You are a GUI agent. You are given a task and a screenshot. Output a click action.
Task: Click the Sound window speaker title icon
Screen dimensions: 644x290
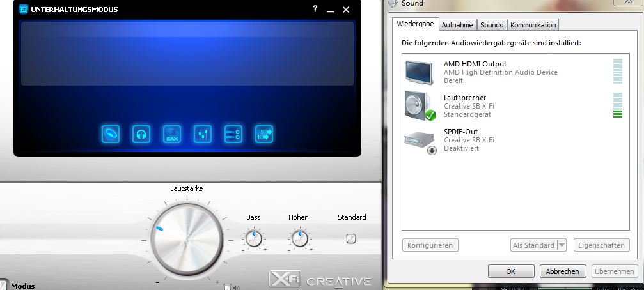point(393,3)
